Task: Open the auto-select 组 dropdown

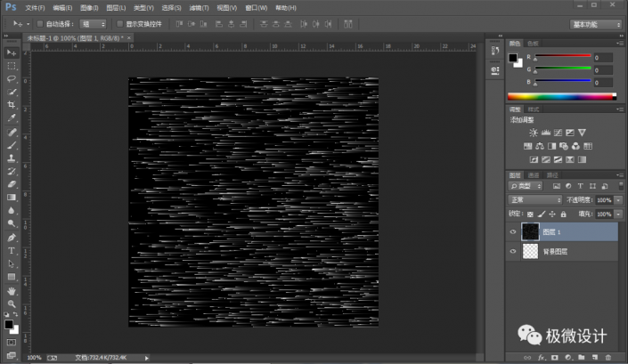Action: (x=92, y=24)
